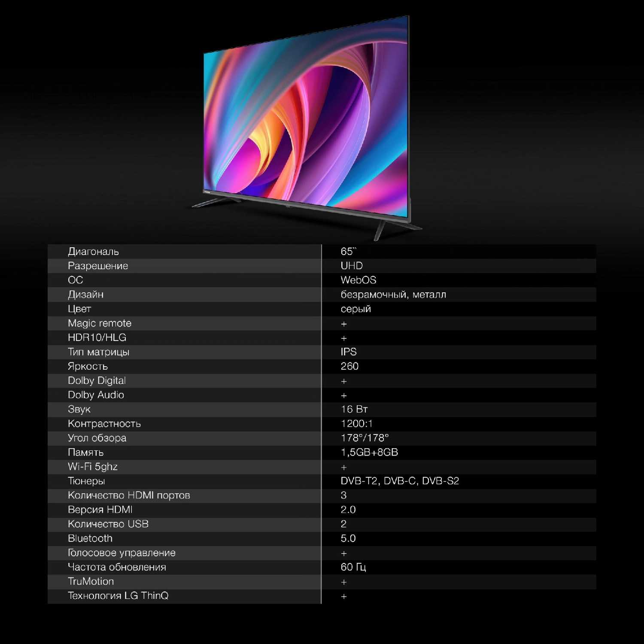
Task: Click the plus sign for Magic remote
Action: 343,324
